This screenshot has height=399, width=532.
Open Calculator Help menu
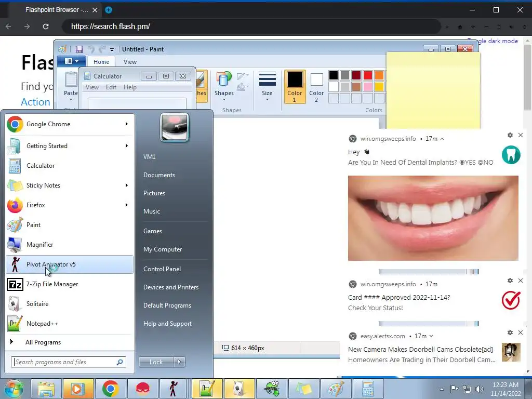pyautogui.click(x=130, y=87)
